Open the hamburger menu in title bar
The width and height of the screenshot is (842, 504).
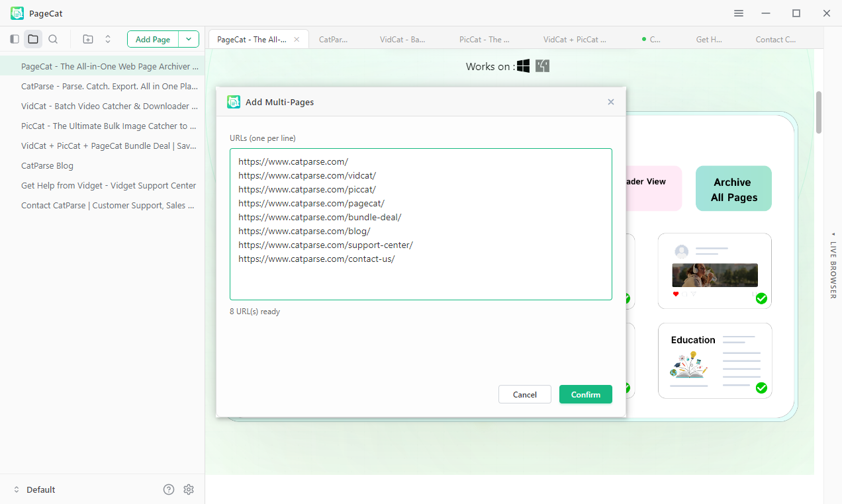(x=739, y=13)
